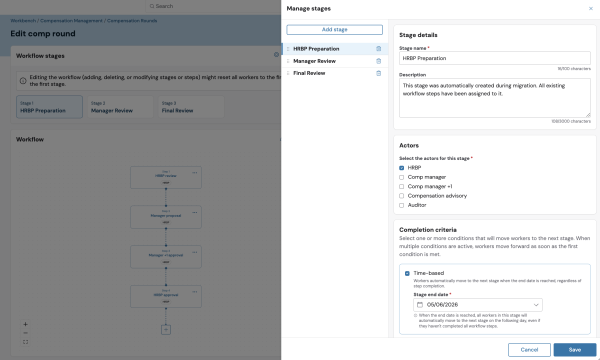Click the drag handle beside Manager Review
The image size is (600, 360).
coord(288,61)
